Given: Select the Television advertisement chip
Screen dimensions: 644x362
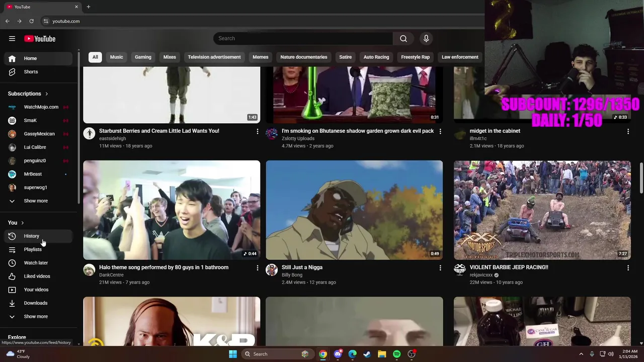Looking at the screenshot, I should tap(214, 57).
